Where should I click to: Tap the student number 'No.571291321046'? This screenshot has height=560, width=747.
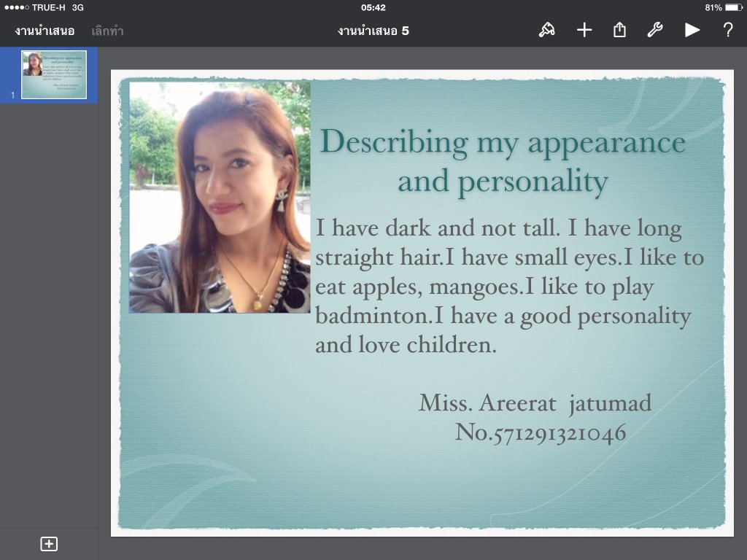pos(541,433)
